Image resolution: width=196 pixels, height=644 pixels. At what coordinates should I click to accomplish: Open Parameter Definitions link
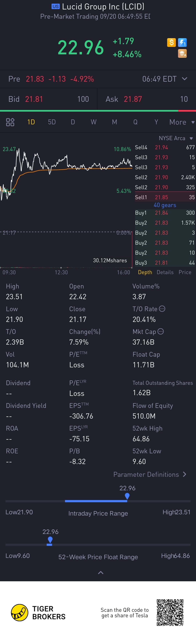[x=150, y=474]
